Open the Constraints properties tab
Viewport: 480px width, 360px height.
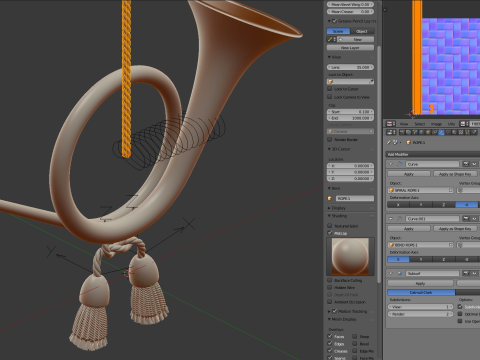(x=435, y=132)
